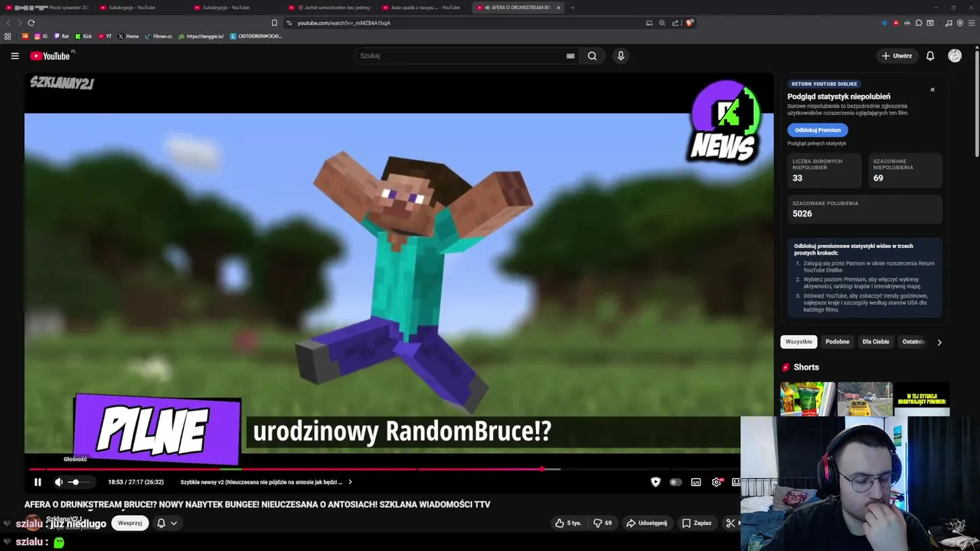Open the https://tanggle.io/ bookmark
The image size is (980, 551).
point(201,36)
